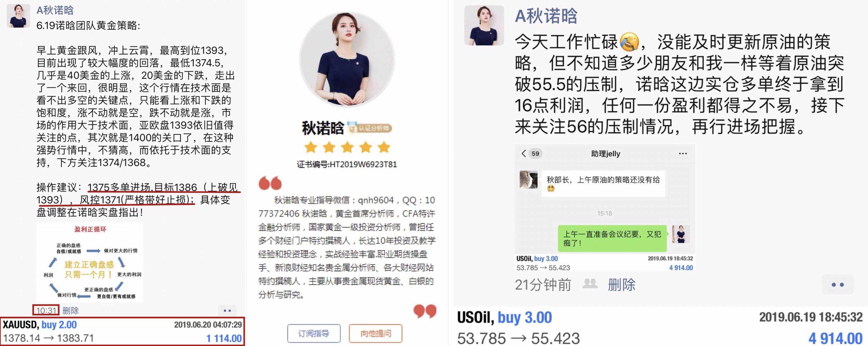Delete the 10:31 gold strategy post

(70, 310)
